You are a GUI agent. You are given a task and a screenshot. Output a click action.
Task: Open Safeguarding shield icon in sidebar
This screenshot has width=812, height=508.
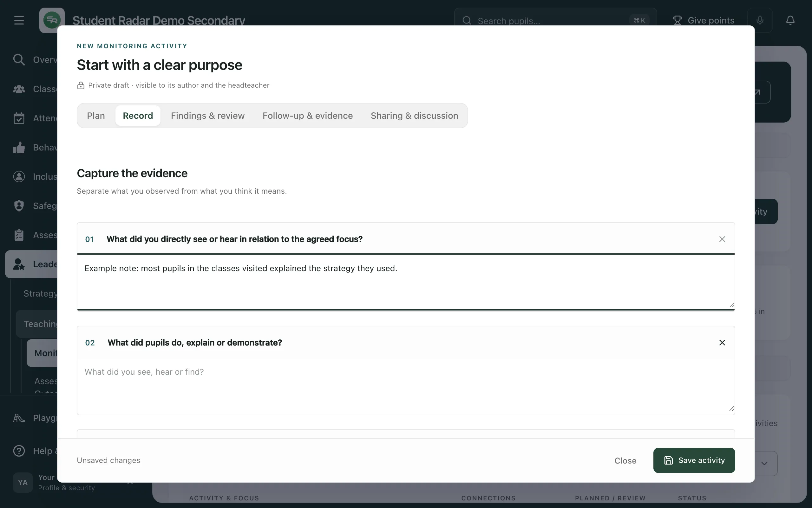[x=19, y=206]
